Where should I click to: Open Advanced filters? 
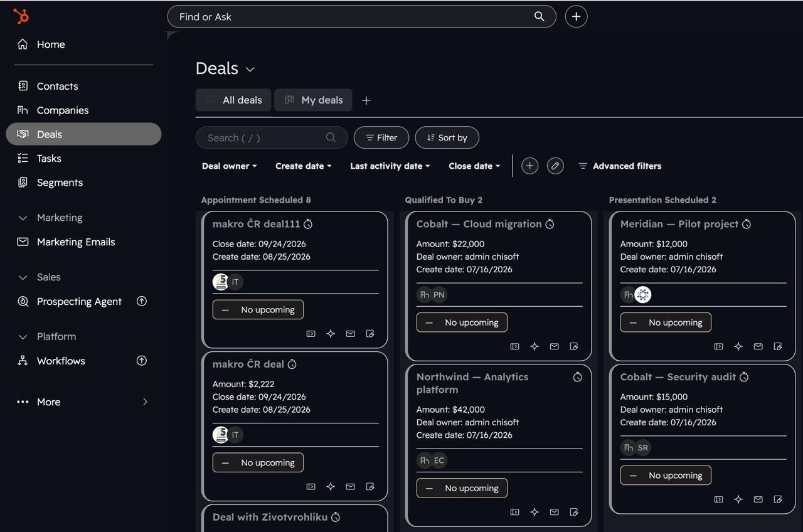[620, 166]
